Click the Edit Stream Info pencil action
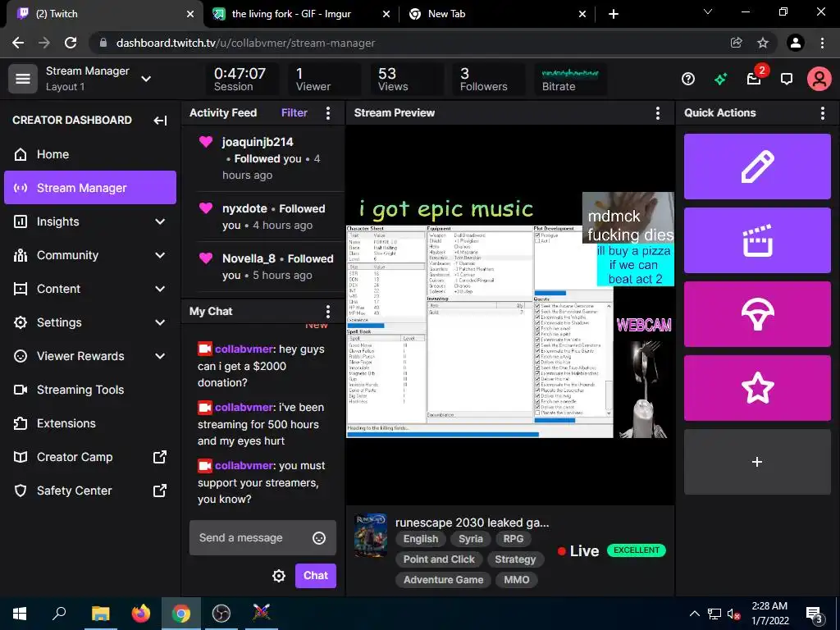Screen dimensions: 840x630 pos(757,167)
